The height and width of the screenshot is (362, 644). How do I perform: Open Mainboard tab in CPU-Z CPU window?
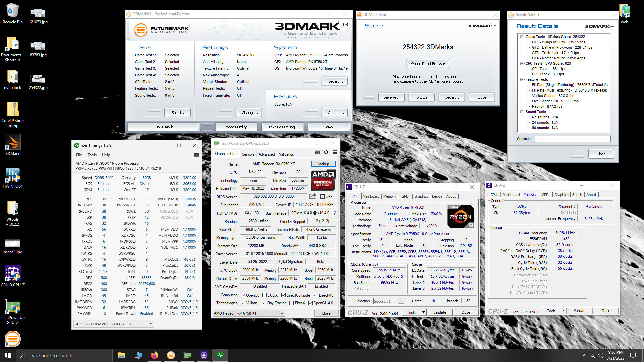click(x=371, y=196)
